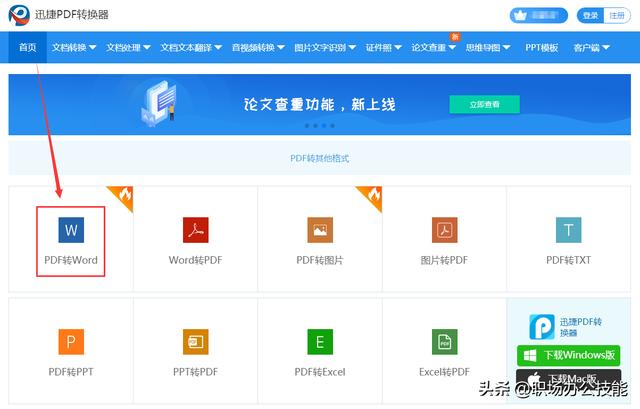This screenshot has height=409, width=640.
Task: Expand the 思维导图 dropdown menu
Action: [x=488, y=47]
